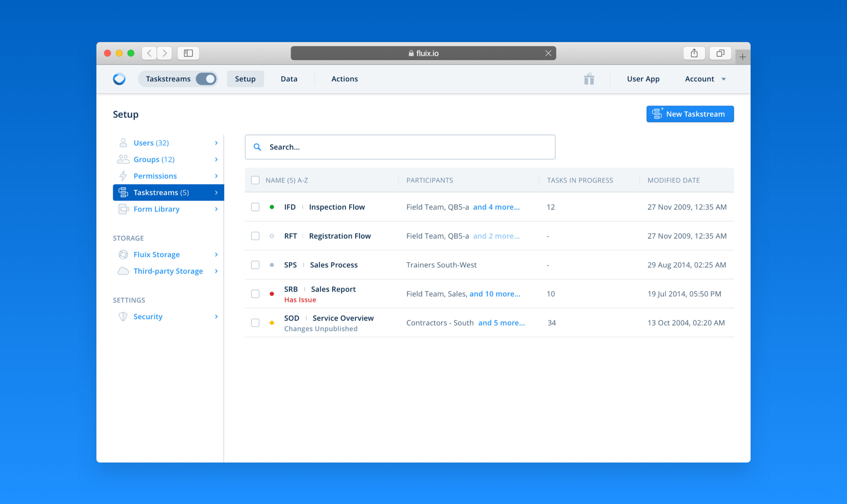The width and height of the screenshot is (847, 504).
Task: Tick the select-all checkbox in table header
Action: click(x=255, y=180)
